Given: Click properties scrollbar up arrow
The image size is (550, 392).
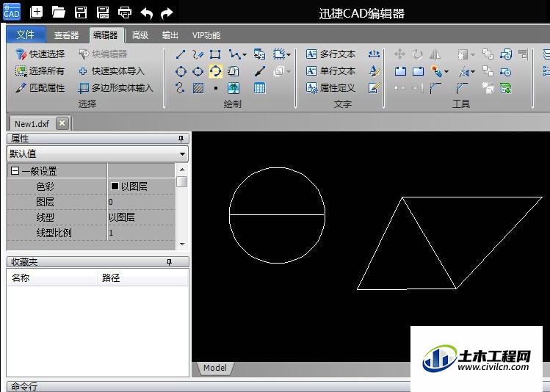Looking at the screenshot, I should [x=182, y=170].
